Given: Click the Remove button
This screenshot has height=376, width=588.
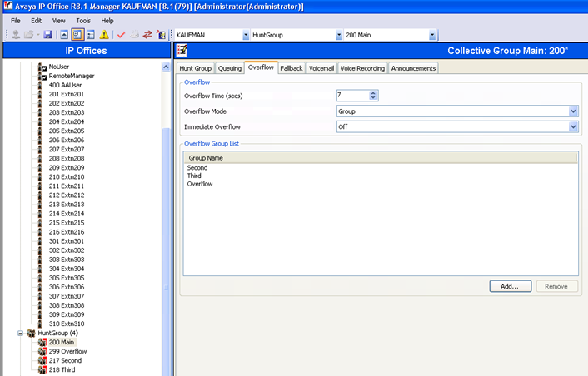Looking at the screenshot, I should 556,286.
